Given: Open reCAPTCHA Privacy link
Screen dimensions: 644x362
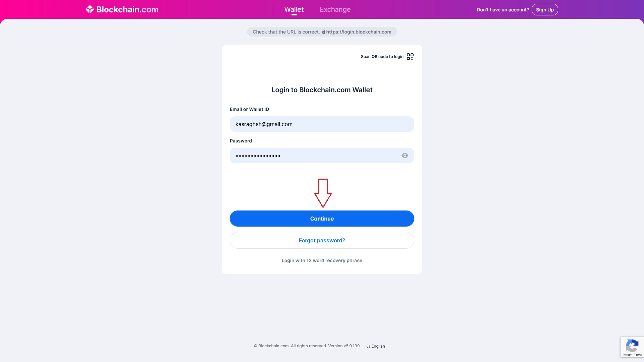Looking at the screenshot, I should [627, 355].
